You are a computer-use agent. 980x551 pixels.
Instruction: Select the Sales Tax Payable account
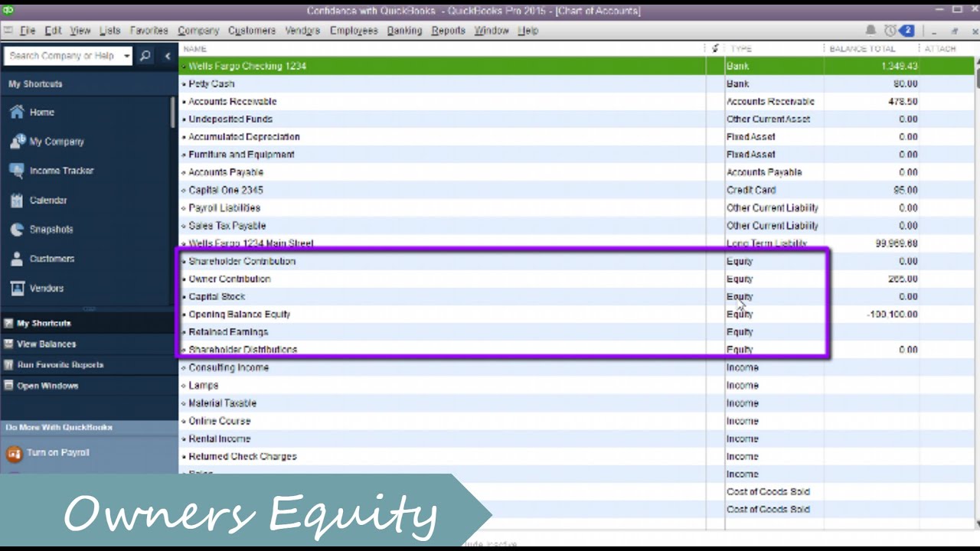pos(227,226)
